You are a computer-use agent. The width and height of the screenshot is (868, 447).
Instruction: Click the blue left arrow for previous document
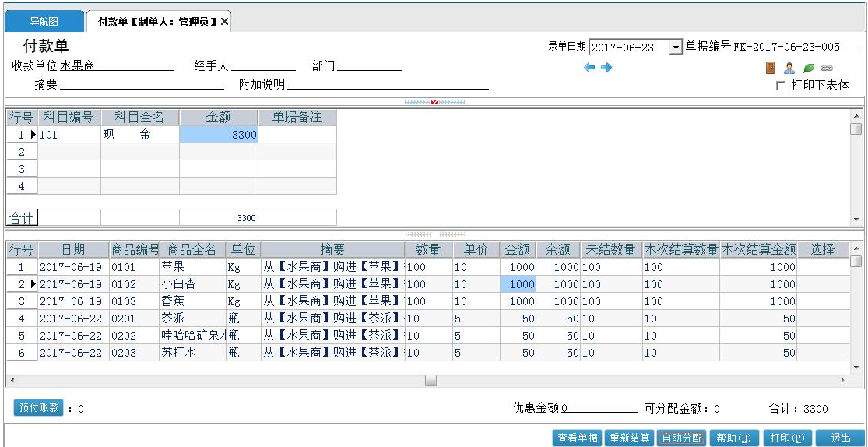589,68
